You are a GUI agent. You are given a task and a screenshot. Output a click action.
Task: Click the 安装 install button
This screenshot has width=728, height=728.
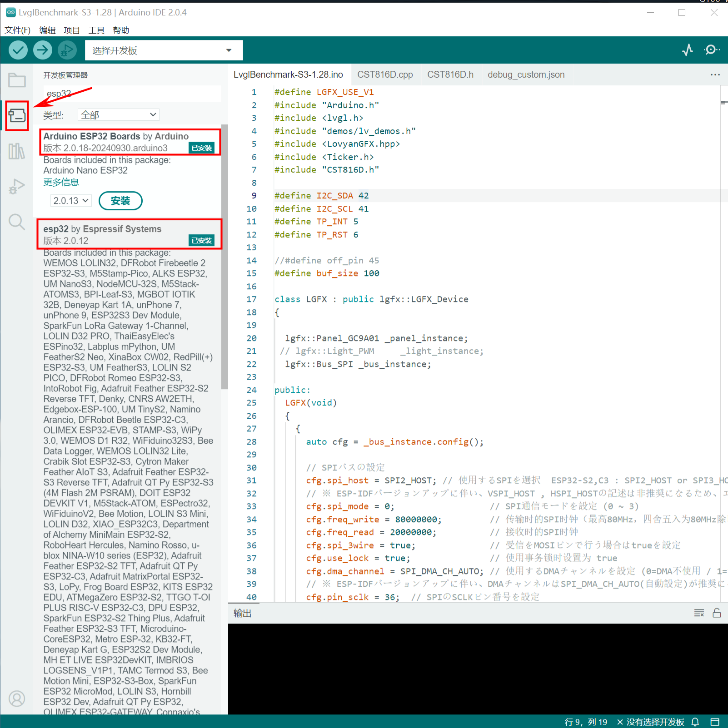(x=120, y=201)
